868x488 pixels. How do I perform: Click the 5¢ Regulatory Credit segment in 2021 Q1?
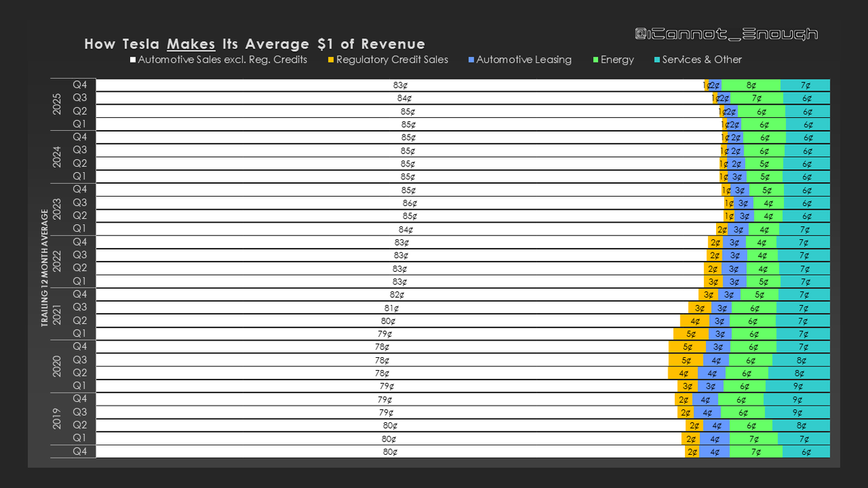tap(690, 334)
